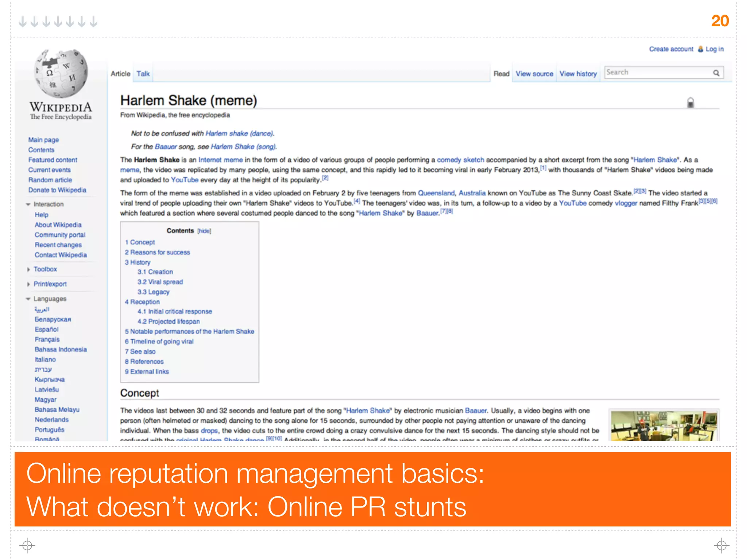Click the protection padlock icon

point(690,102)
